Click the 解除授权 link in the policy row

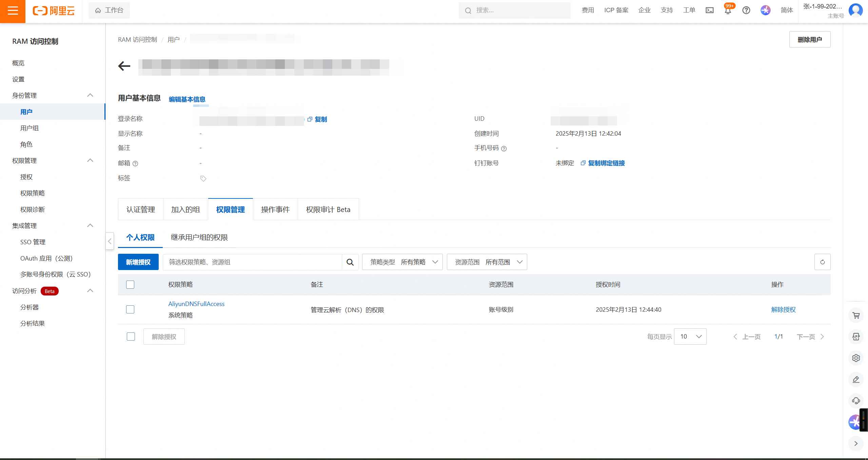pos(783,309)
